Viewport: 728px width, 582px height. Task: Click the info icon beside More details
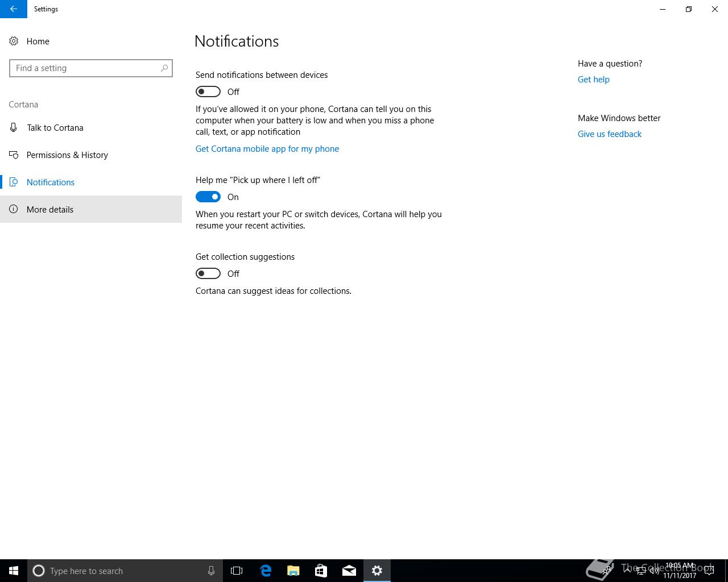14,209
